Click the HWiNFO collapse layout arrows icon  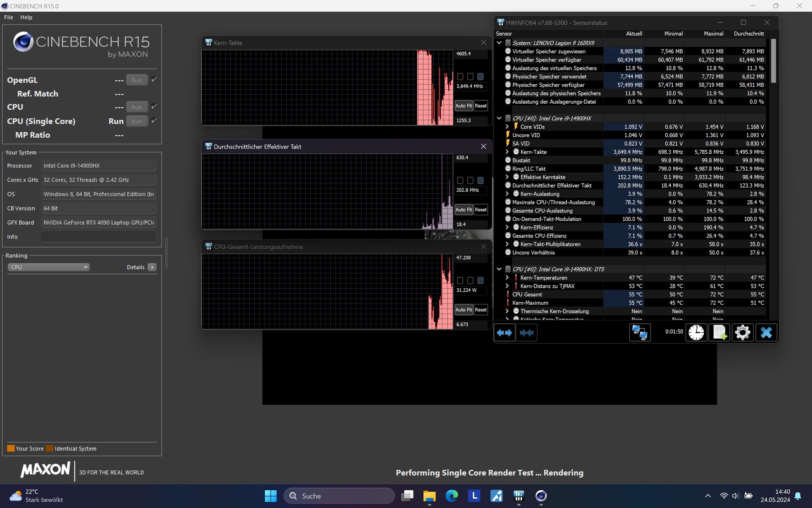pyautogui.click(x=527, y=333)
